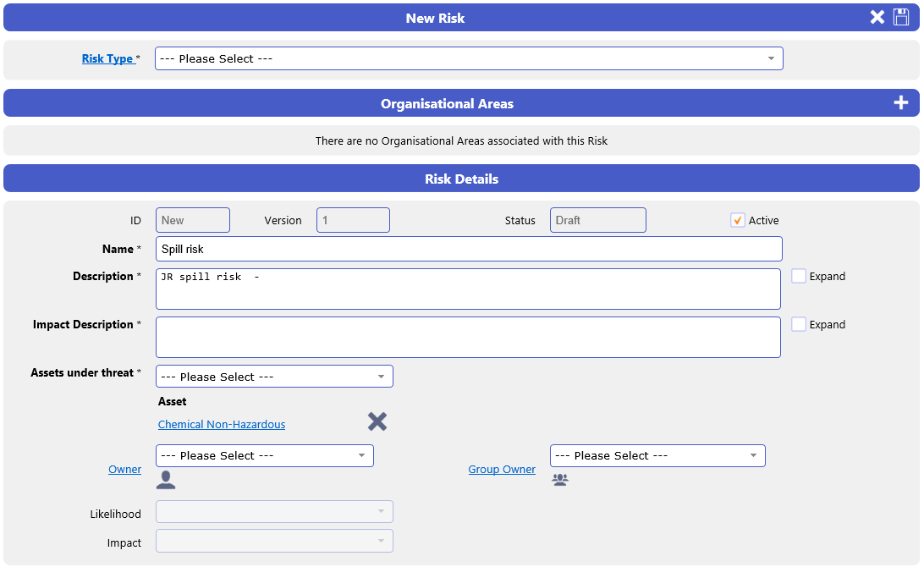Click into the Impact Description text area

[x=469, y=337]
